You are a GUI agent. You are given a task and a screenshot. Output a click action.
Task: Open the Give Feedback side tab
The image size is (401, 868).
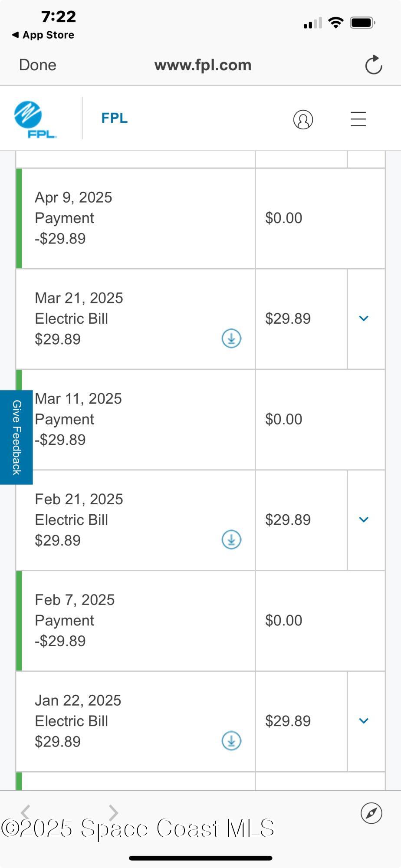[x=16, y=437]
